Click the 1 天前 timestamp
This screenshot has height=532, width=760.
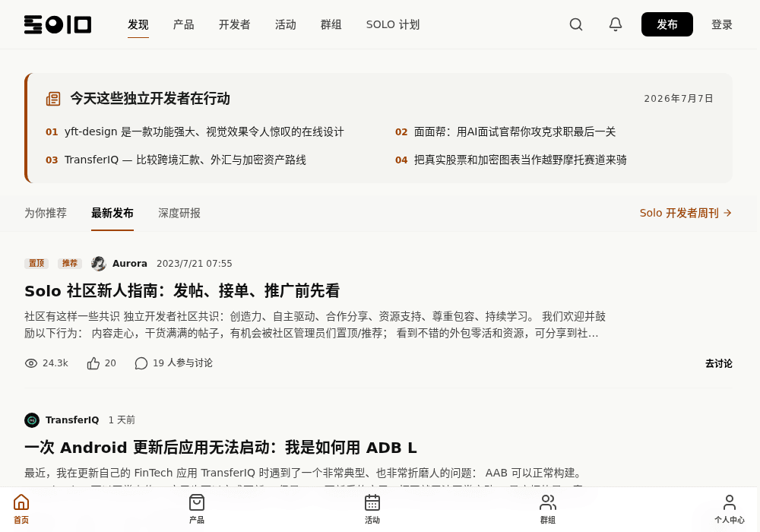click(x=122, y=420)
